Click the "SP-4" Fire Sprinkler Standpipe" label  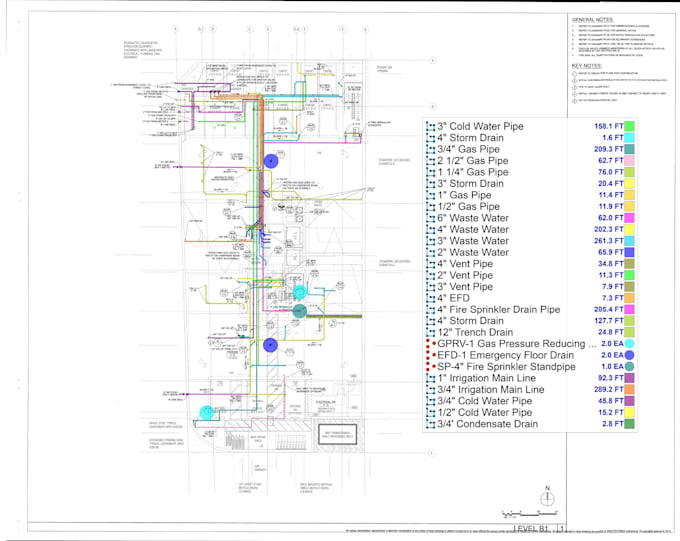click(x=507, y=367)
